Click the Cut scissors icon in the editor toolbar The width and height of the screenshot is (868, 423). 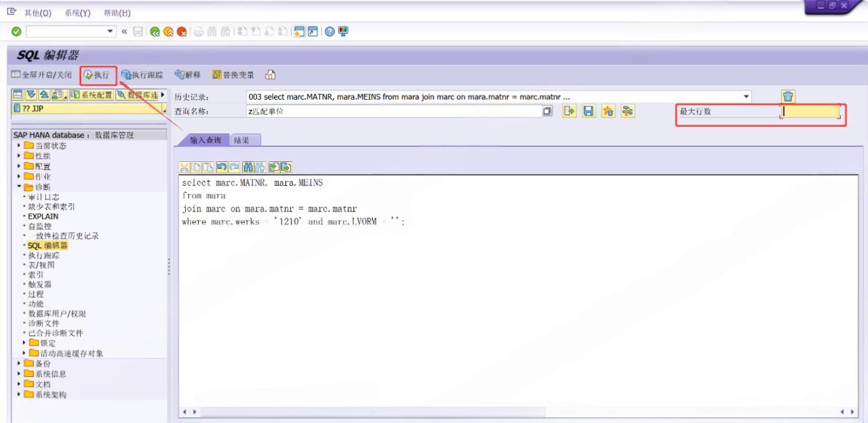coord(184,167)
